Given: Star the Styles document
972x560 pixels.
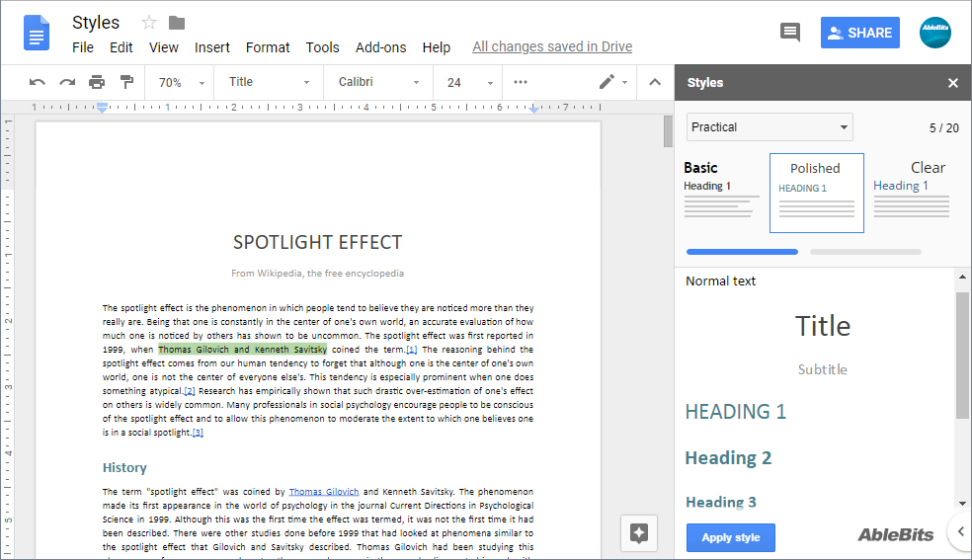Looking at the screenshot, I should pos(149,23).
